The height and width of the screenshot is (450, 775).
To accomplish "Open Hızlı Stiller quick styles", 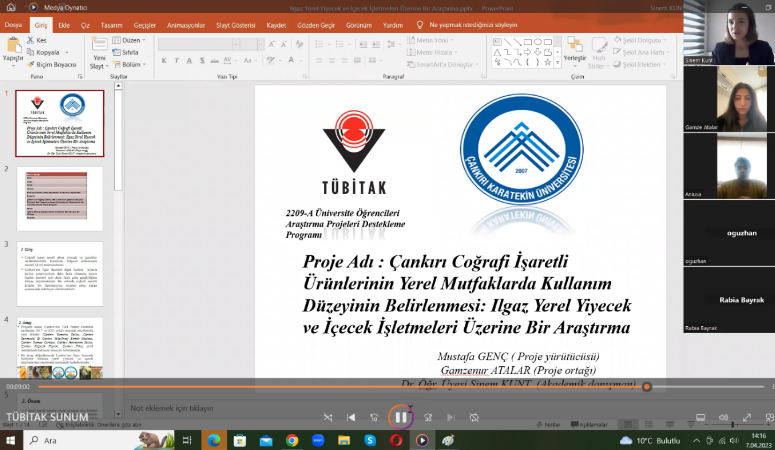I will tap(598, 53).
